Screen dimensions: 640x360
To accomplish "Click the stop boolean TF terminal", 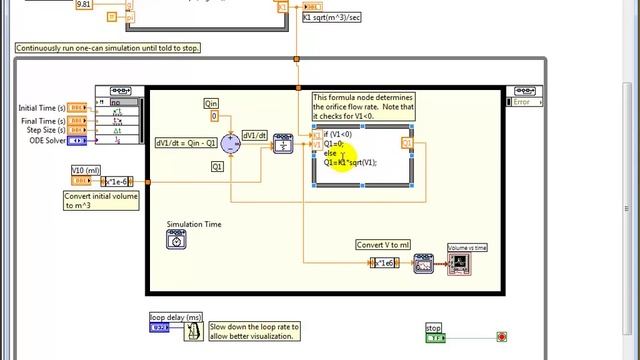I will (436, 338).
